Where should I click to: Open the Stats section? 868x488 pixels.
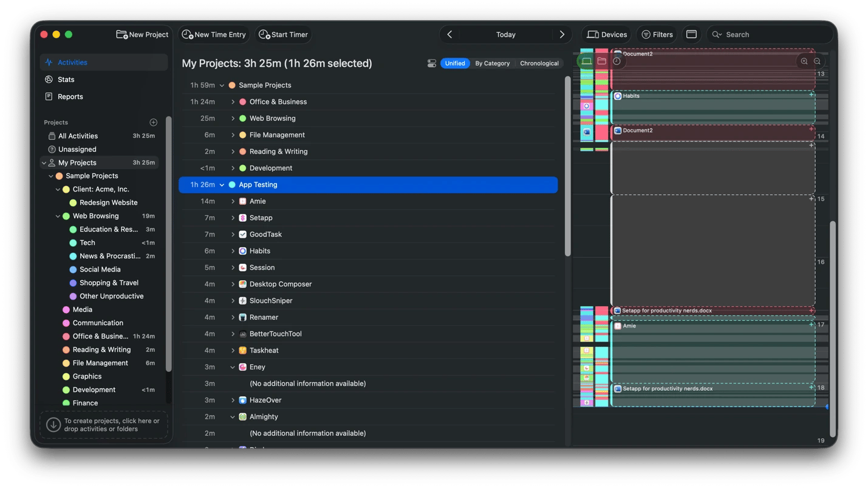pos(104,80)
